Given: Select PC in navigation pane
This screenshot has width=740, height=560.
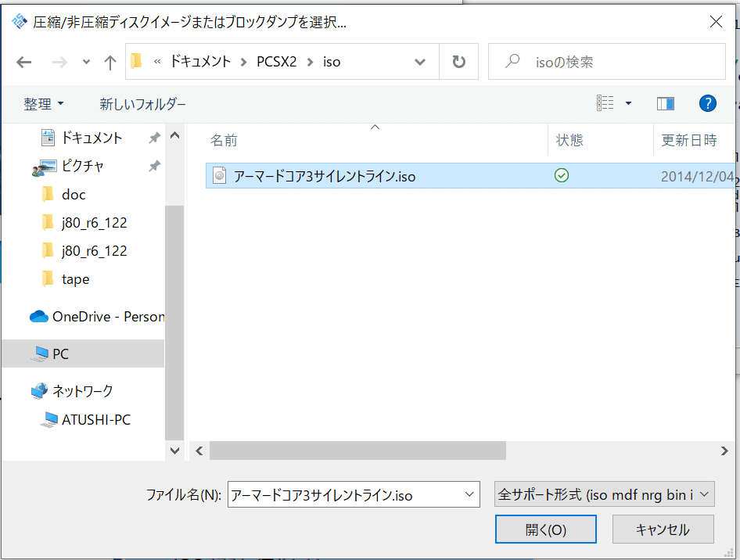Looking at the screenshot, I should click(x=83, y=354).
